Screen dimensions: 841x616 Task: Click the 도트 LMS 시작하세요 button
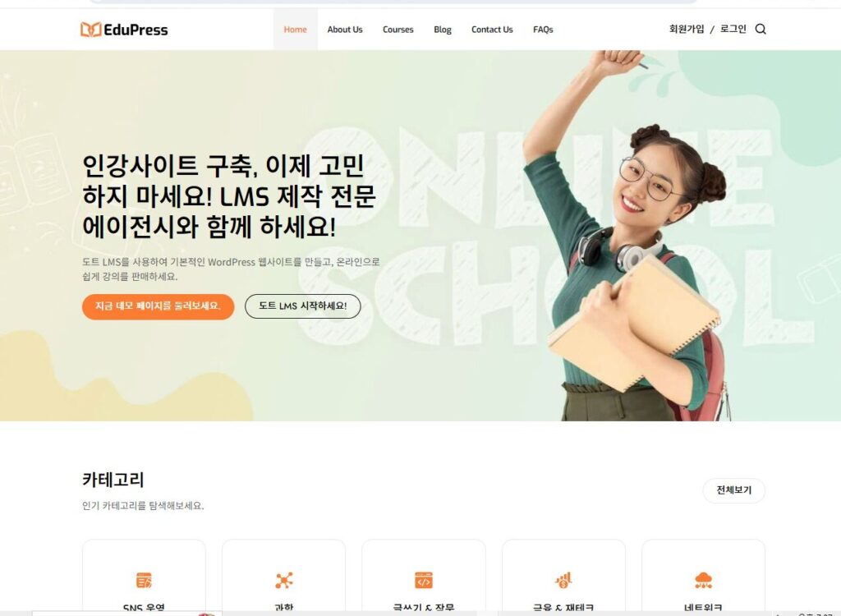click(x=302, y=306)
